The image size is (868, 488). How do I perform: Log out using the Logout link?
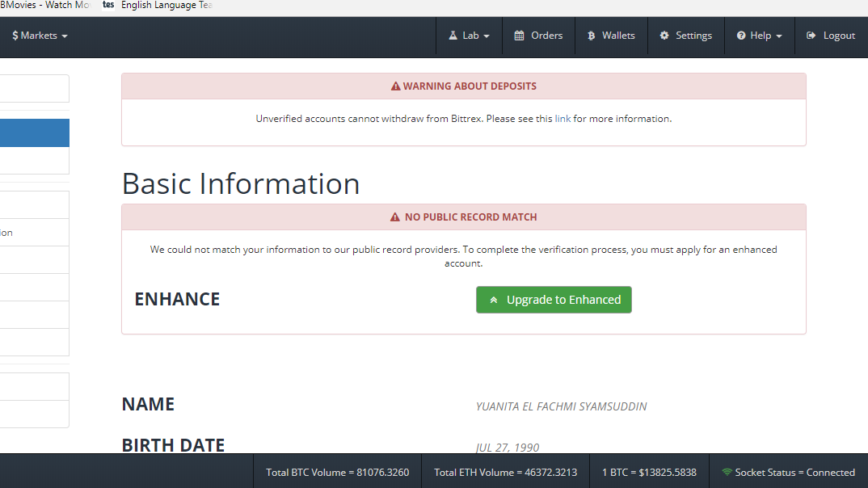pyautogui.click(x=831, y=36)
